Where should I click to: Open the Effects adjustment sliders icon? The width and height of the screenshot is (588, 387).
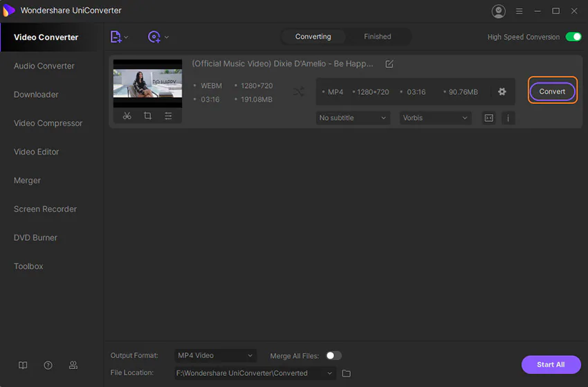click(x=168, y=116)
